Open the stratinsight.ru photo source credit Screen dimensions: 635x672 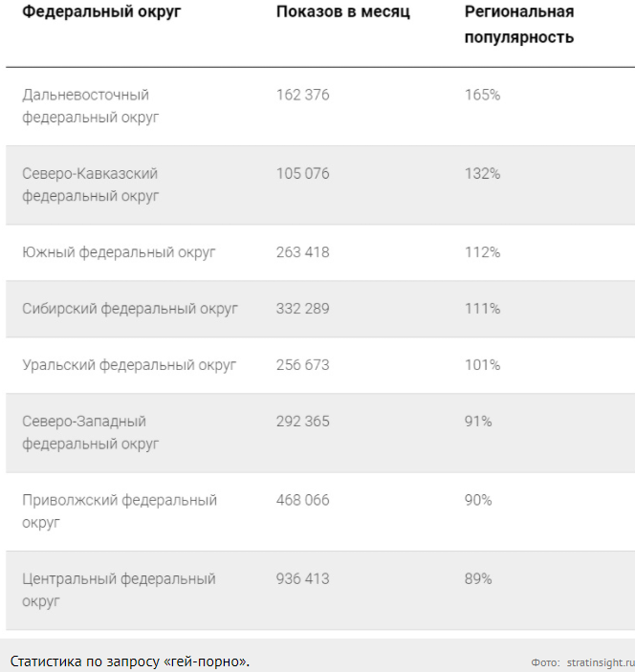pyautogui.click(x=600, y=661)
